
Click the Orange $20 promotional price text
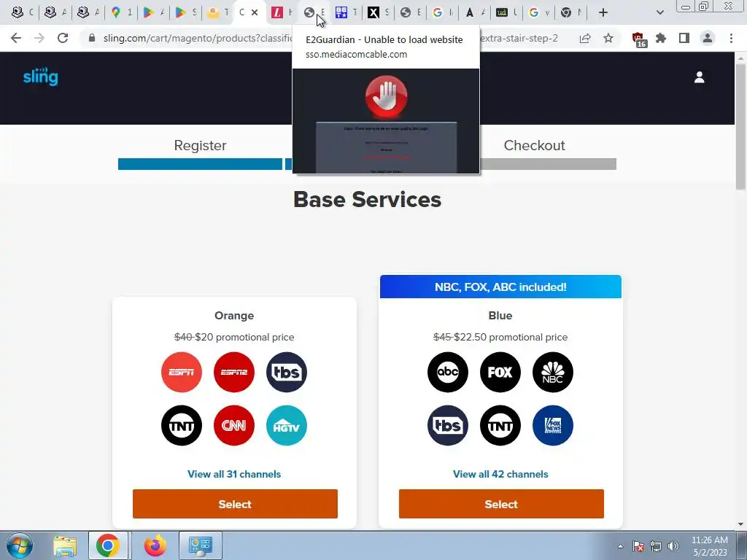pyautogui.click(x=234, y=337)
